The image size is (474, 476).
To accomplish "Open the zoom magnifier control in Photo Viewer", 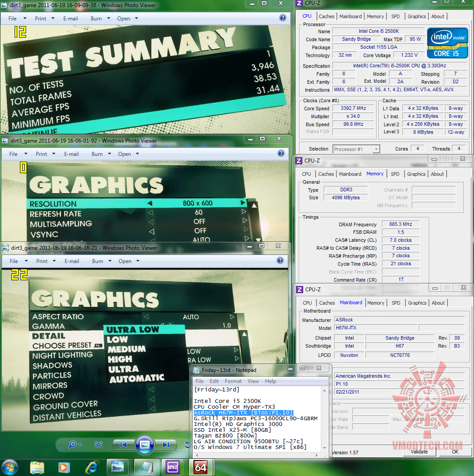I will (x=75, y=445).
